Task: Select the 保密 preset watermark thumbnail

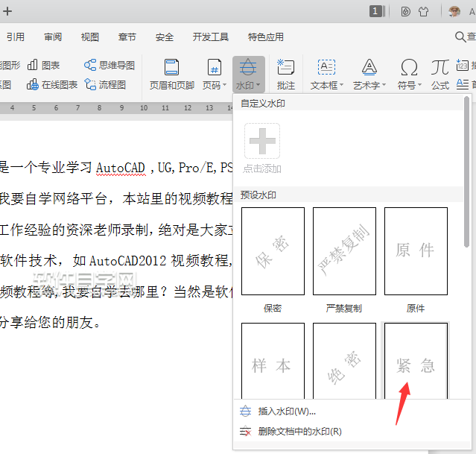Action: [x=273, y=251]
